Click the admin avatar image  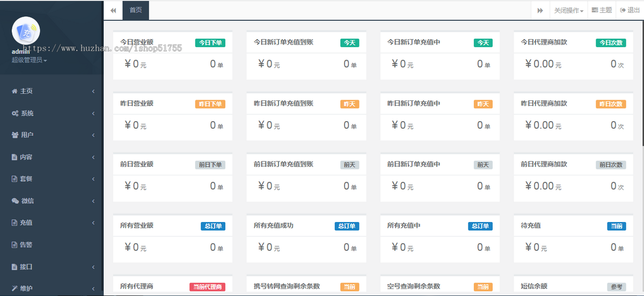tap(25, 31)
